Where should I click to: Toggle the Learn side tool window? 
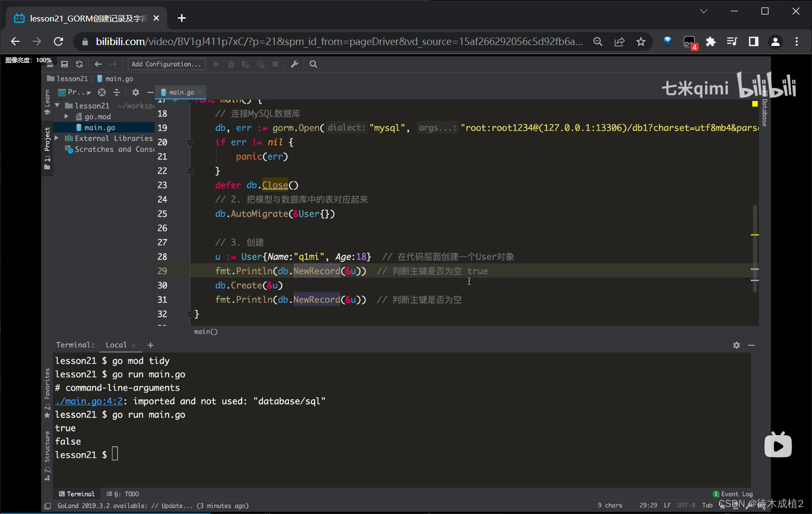47,102
